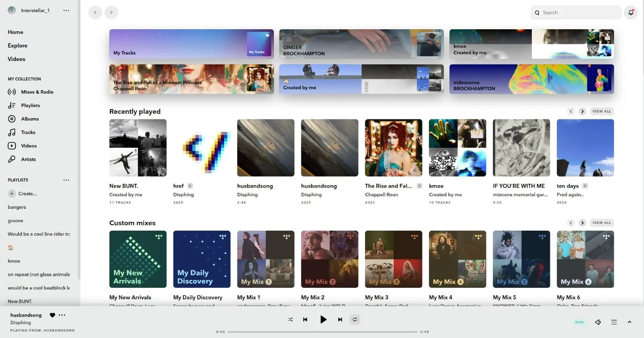Toggle repeat mode
Image resolution: width=644 pixels, height=338 pixels.
(355, 320)
